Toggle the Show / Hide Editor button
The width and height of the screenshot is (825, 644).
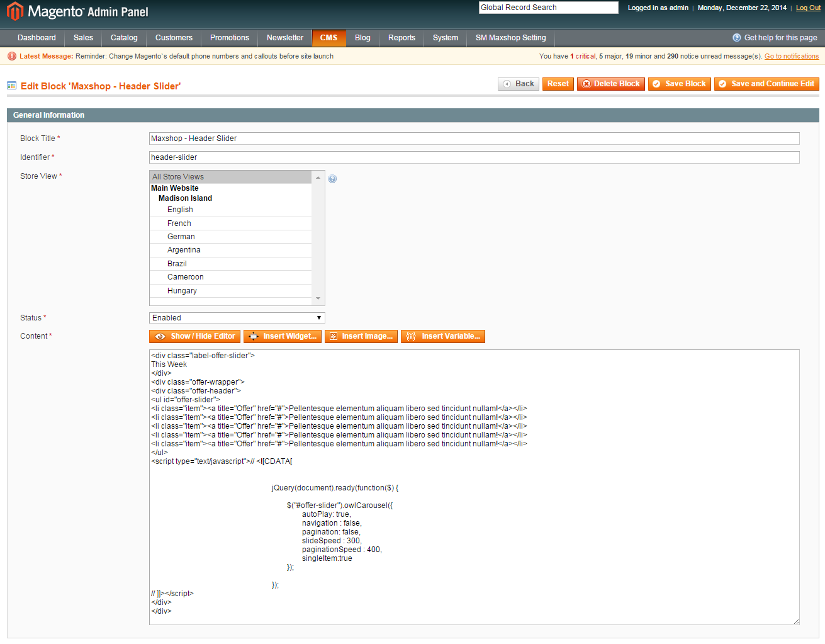tap(194, 336)
